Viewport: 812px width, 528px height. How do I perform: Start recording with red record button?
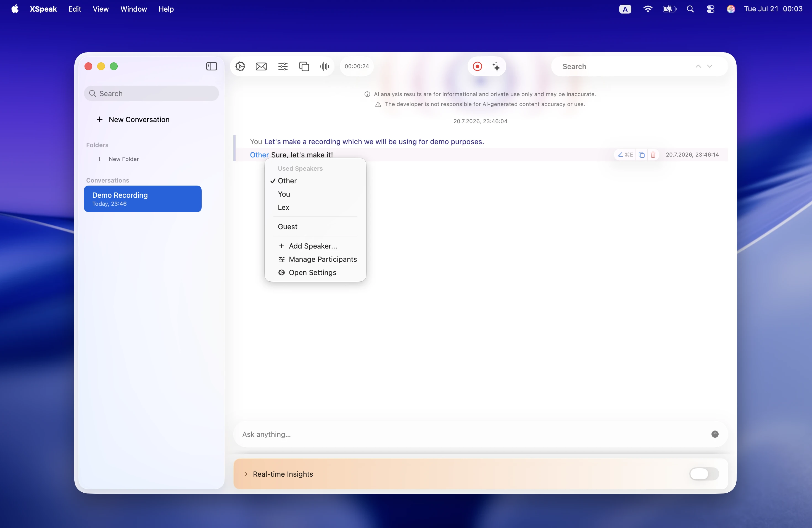pos(477,66)
